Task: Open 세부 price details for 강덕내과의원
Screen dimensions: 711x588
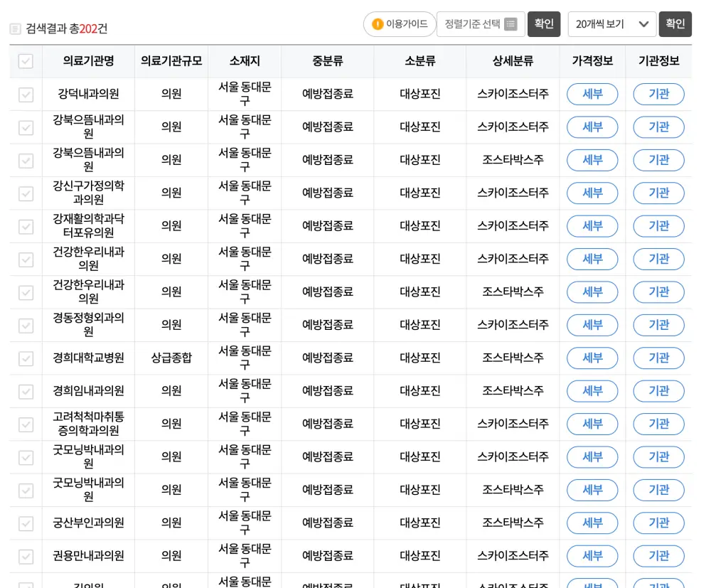Action: click(x=592, y=95)
